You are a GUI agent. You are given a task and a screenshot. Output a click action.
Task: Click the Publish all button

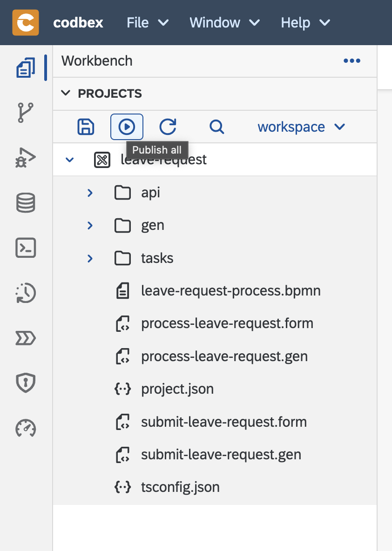[127, 127]
